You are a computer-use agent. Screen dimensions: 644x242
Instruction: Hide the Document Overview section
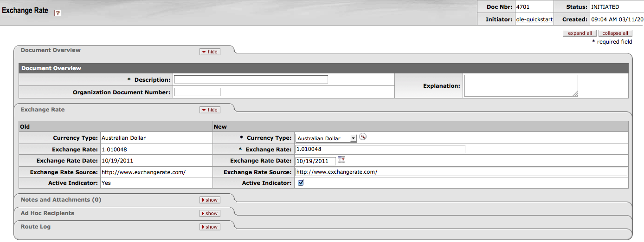tap(210, 52)
